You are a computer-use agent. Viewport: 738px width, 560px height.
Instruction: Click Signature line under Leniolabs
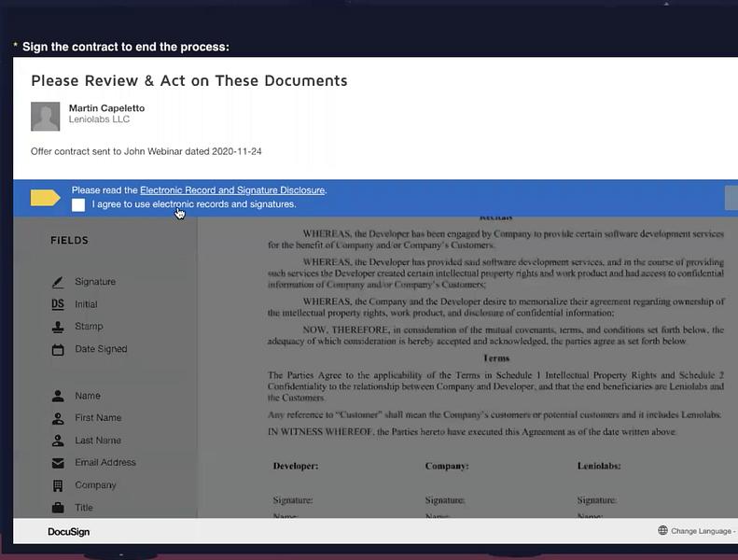coord(597,500)
